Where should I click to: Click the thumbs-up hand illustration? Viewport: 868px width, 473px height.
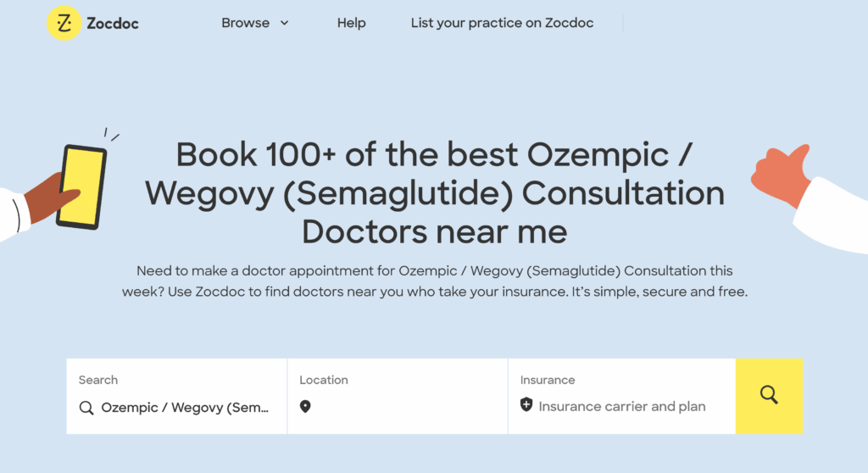810,197
